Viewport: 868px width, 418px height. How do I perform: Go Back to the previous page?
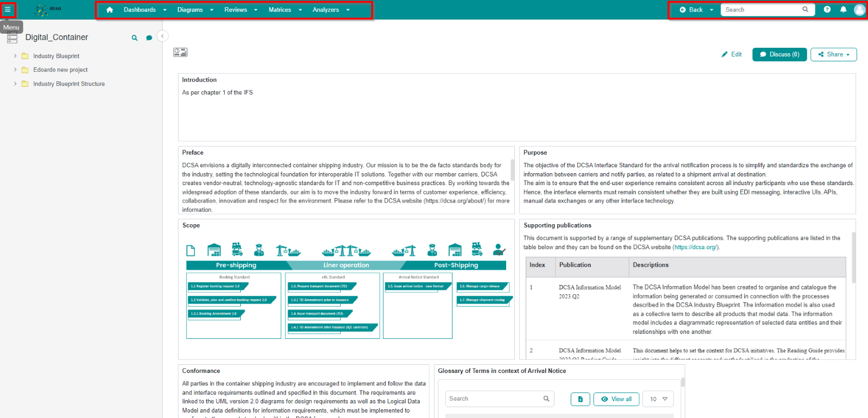691,10
